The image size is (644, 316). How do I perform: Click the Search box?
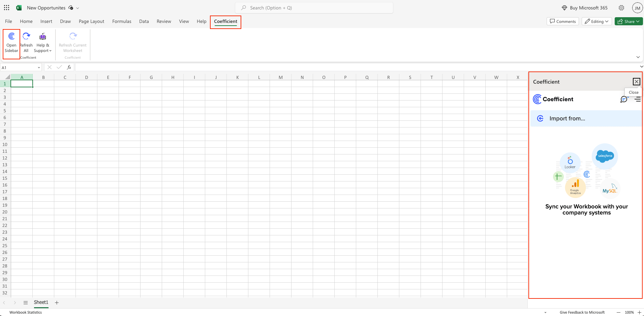click(314, 8)
